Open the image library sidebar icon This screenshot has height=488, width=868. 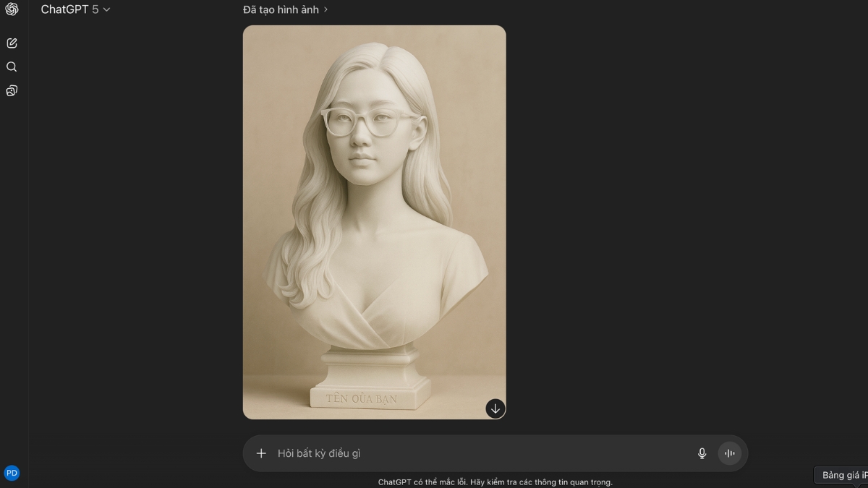(x=12, y=90)
